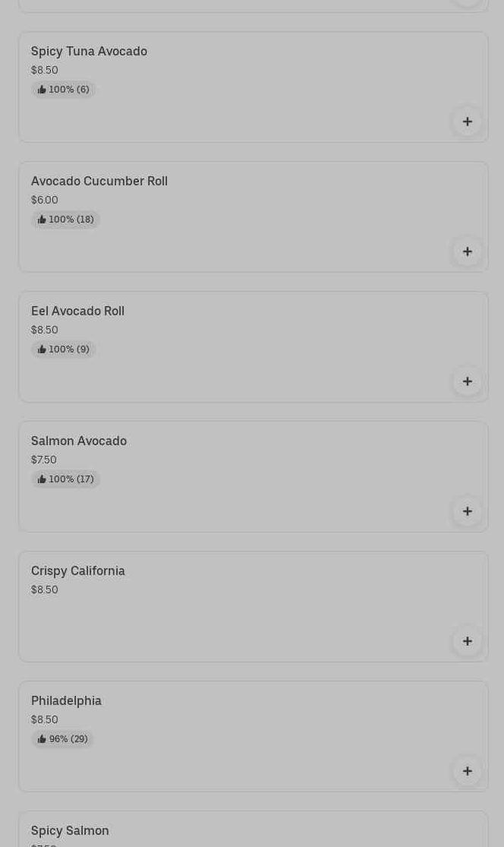Viewport: 504px width, 847px height.
Task: Click the 100% (18) rating on Avocado Cucumber
Action: [66, 220]
